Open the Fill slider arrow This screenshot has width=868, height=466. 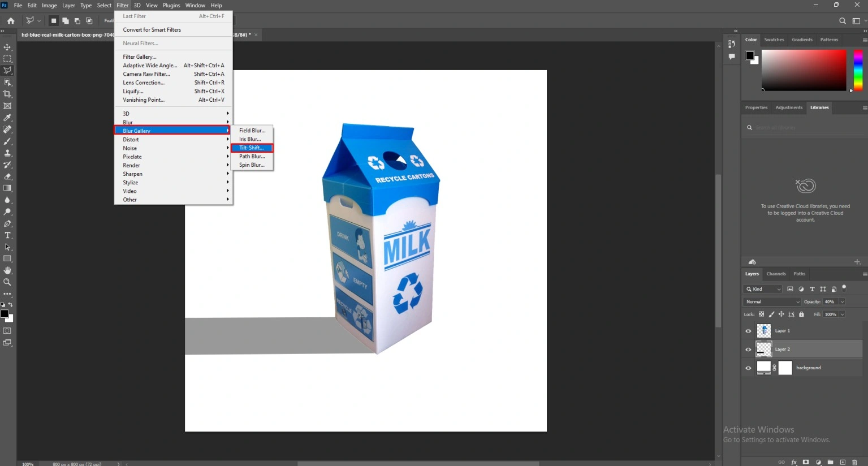tap(842, 314)
